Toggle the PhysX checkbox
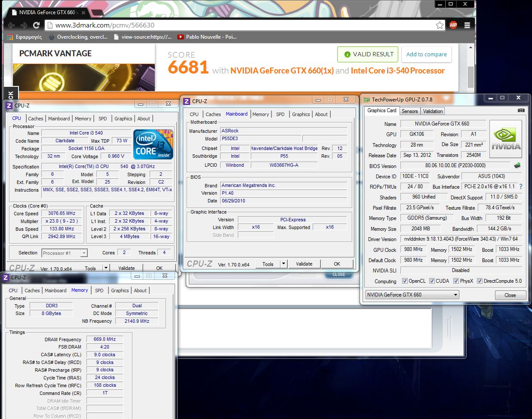532x419 pixels. (x=456, y=281)
